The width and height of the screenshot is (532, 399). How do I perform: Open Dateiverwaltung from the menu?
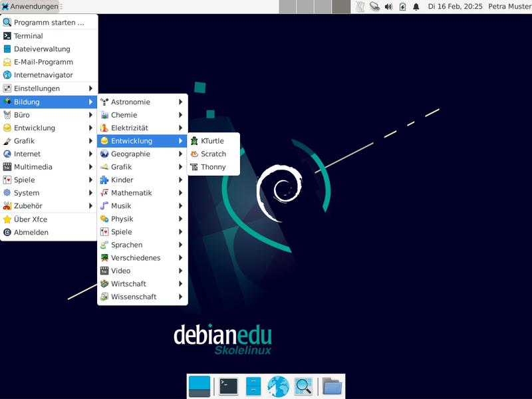pos(49,49)
